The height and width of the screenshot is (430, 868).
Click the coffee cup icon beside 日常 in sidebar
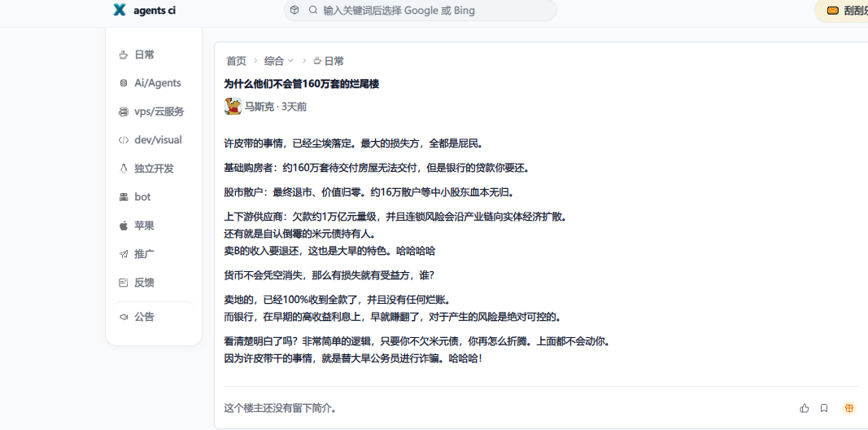click(x=124, y=55)
